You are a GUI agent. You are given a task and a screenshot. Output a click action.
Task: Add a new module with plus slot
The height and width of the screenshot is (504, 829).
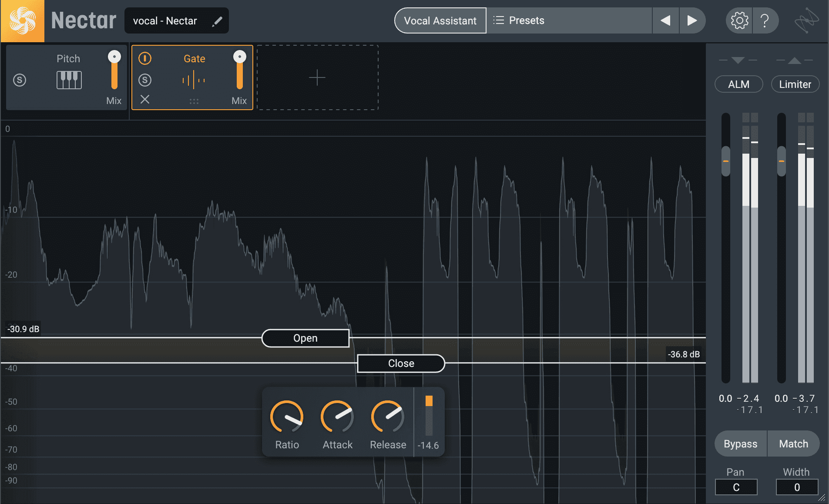pyautogui.click(x=317, y=77)
